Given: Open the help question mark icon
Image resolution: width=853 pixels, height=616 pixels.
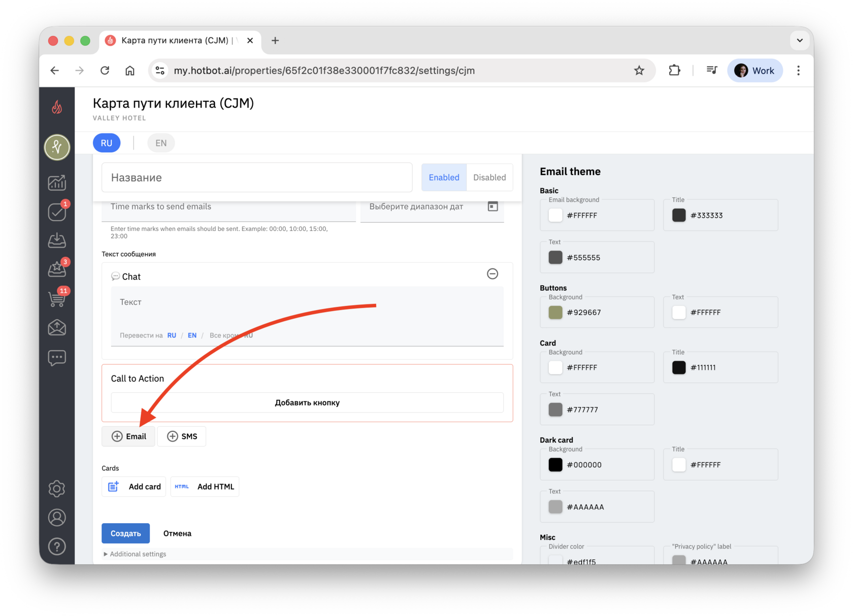Looking at the screenshot, I should [x=57, y=546].
